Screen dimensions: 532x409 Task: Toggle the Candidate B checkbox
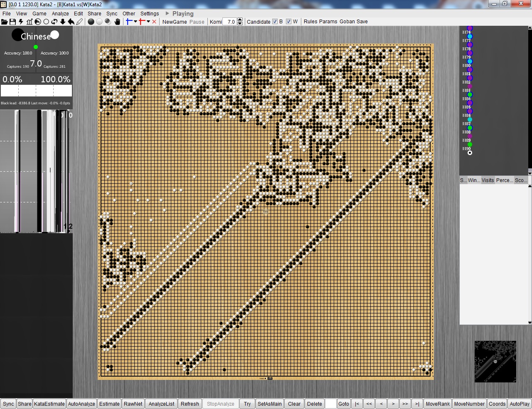click(275, 22)
